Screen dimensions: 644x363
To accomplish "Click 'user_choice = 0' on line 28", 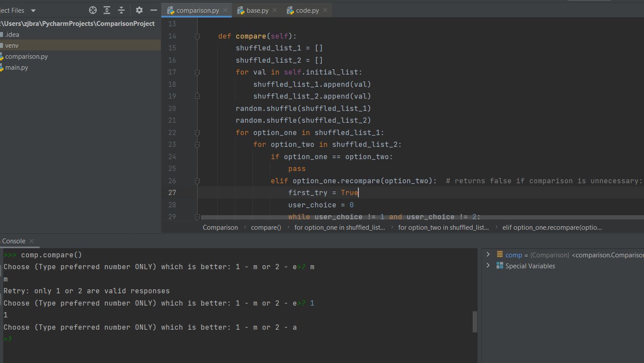I will (321, 205).
